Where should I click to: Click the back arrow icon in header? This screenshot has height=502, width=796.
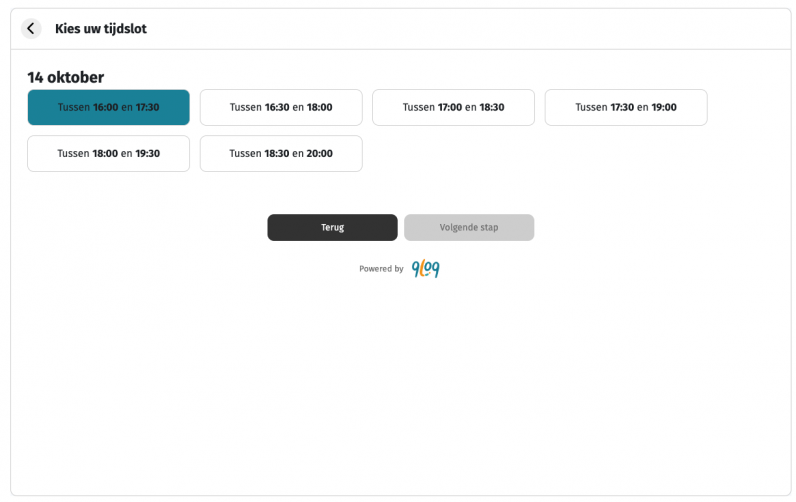pyautogui.click(x=31, y=29)
